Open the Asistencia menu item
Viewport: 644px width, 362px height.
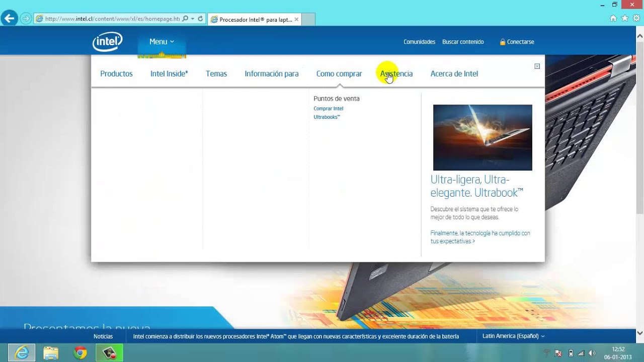pyautogui.click(x=396, y=73)
